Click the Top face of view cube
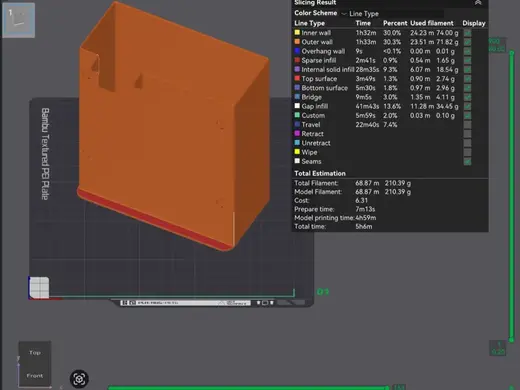Viewport: 520px width, 390px height. click(35, 353)
